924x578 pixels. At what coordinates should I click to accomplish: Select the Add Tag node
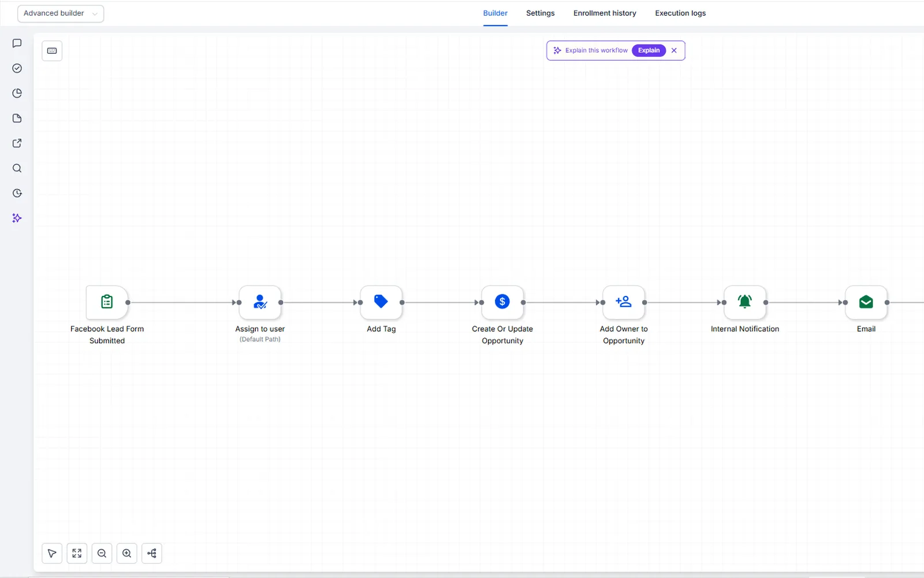(381, 302)
